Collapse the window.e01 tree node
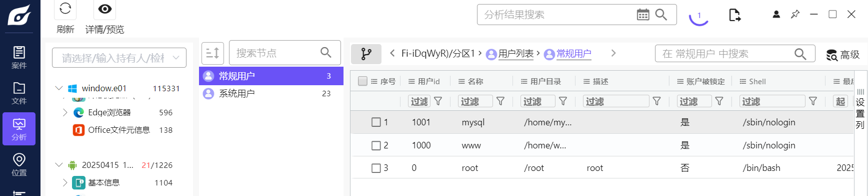This screenshot has height=196, width=868. click(x=59, y=88)
